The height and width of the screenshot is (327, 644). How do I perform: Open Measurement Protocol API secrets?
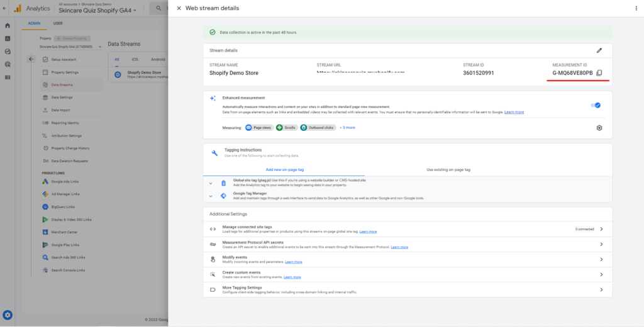(x=408, y=245)
